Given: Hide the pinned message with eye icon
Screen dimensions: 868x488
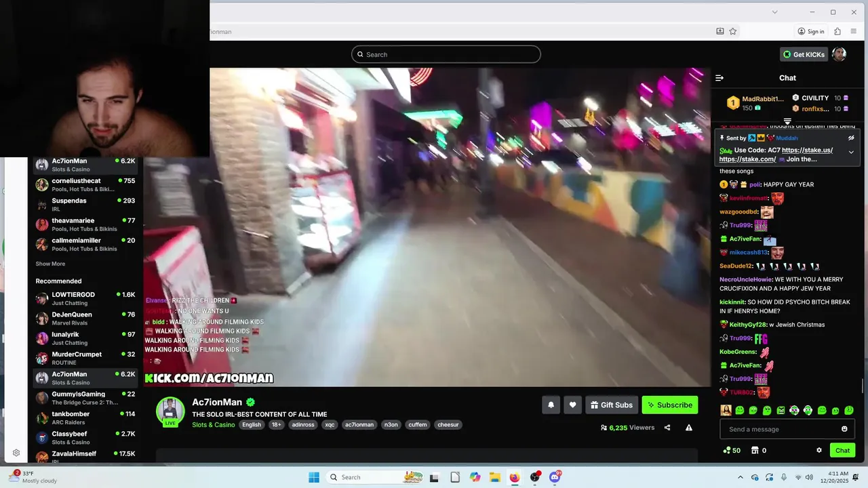Looking at the screenshot, I should coord(851,138).
